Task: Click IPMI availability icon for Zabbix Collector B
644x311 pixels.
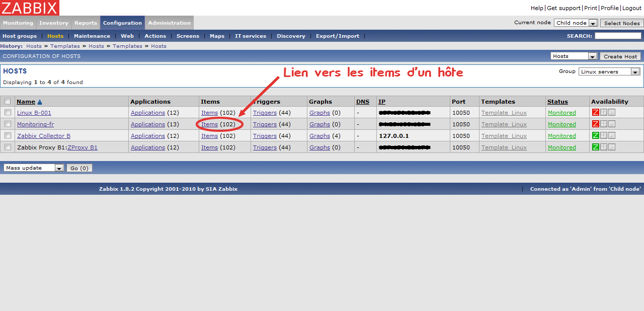Action: pyautogui.click(x=612, y=136)
